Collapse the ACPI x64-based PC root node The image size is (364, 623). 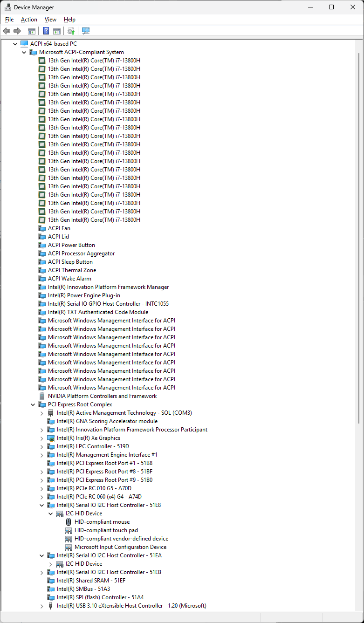click(15, 44)
